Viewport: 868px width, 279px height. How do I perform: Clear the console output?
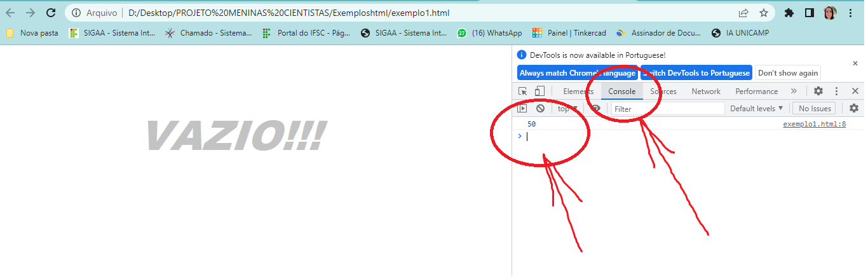(x=540, y=109)
